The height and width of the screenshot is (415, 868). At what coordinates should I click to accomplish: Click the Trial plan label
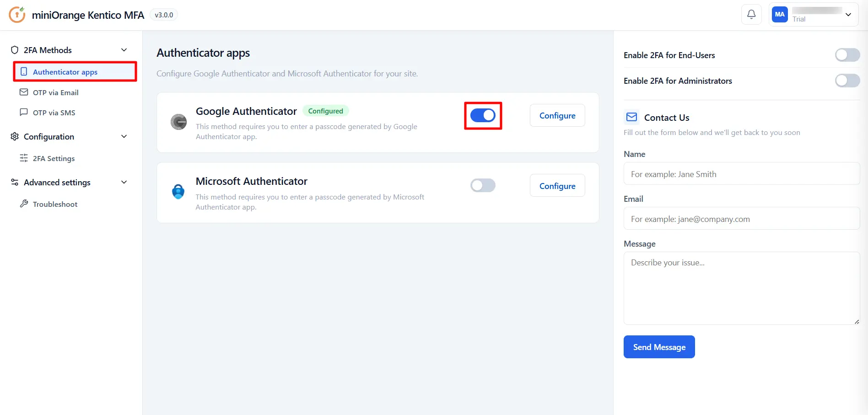(799, 19)
